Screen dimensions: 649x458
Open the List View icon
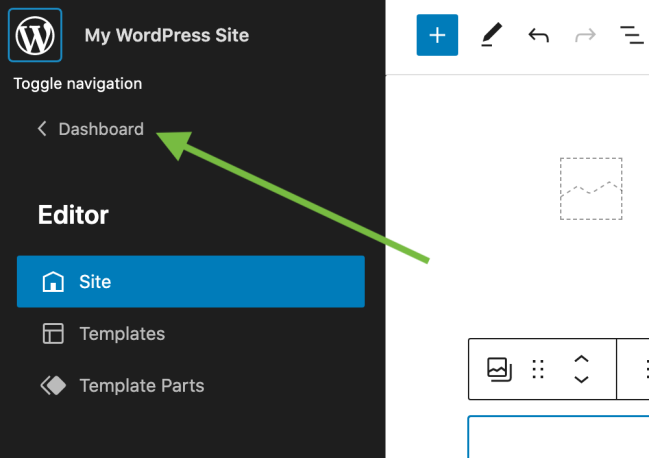(631, 36)
